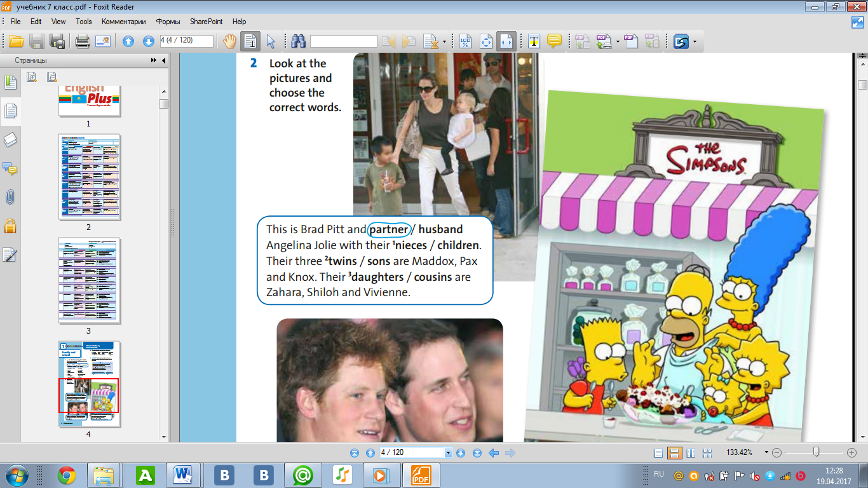Open the Формы menu
This screenshot has width=868, height=488.
(x=168, y=22)
